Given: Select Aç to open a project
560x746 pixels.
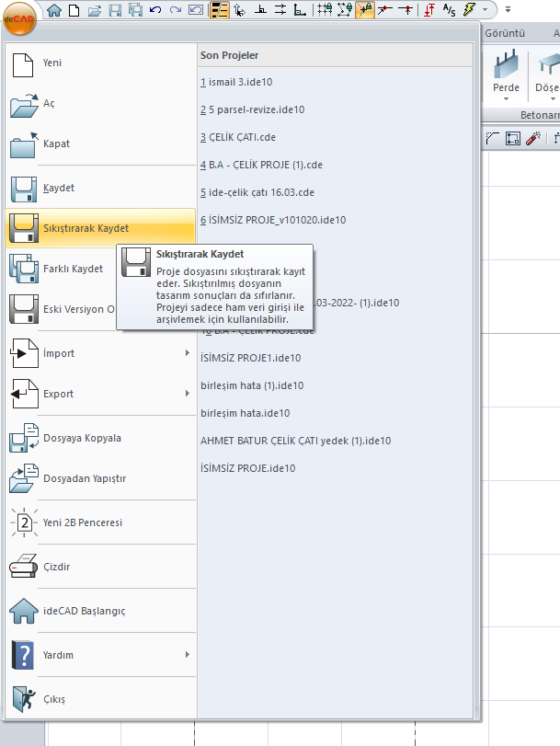Looking at the screenshot, I should (x=100, y=104).
